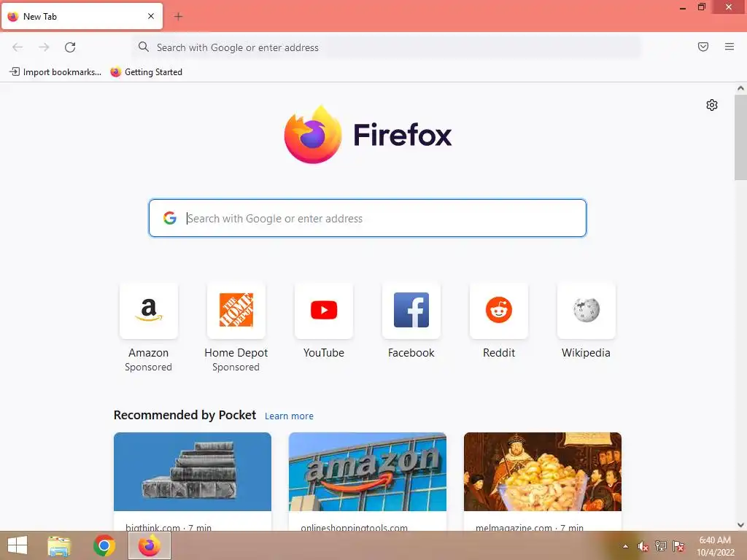This screenshot has height=560, width=747.
Task: Click Learn more link beside Pocket
Action: coord(289,416)
